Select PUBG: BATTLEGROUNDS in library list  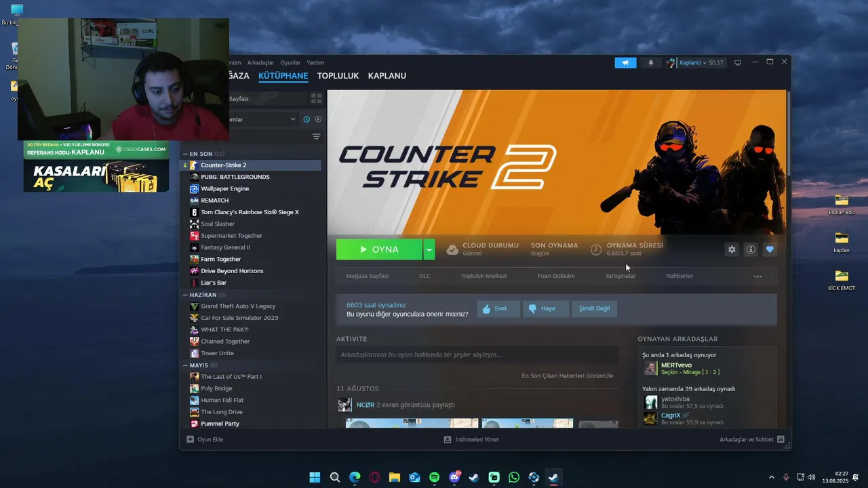click(x=252, y=177)
